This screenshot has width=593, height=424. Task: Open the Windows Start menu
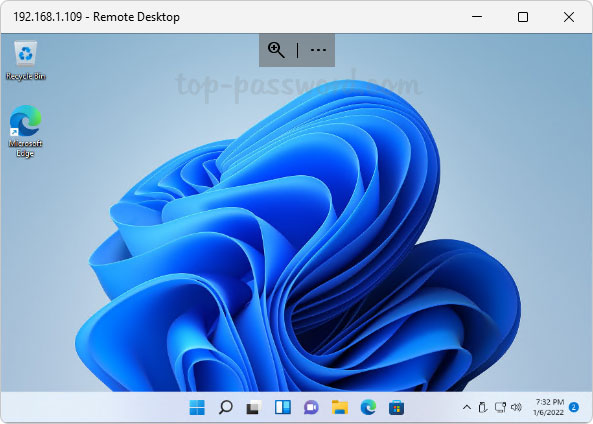(x=197, y=407)
